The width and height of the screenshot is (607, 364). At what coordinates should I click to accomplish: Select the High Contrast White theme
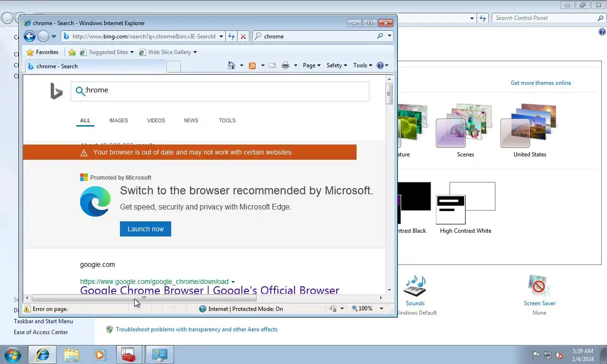coord(465,208)
